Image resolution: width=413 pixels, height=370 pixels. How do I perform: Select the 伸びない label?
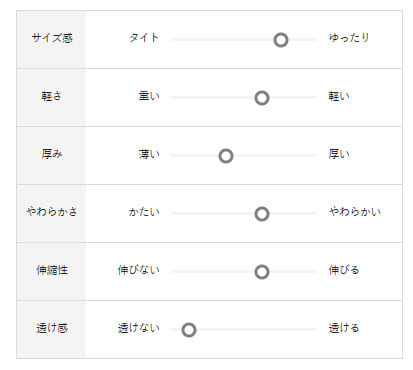(138, 270)
